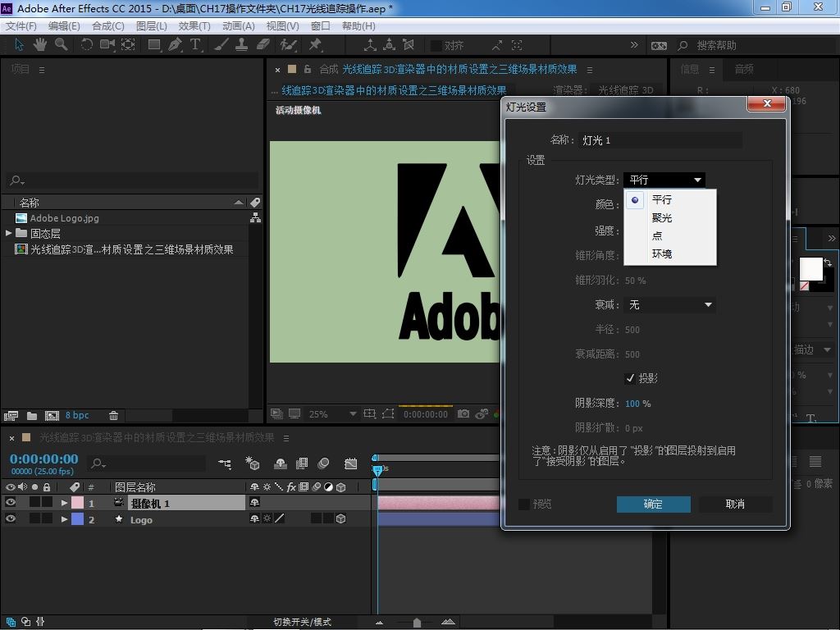840x630 pixels.
Task: Toggle the 预览 checkbox
Action: (524, 504)
